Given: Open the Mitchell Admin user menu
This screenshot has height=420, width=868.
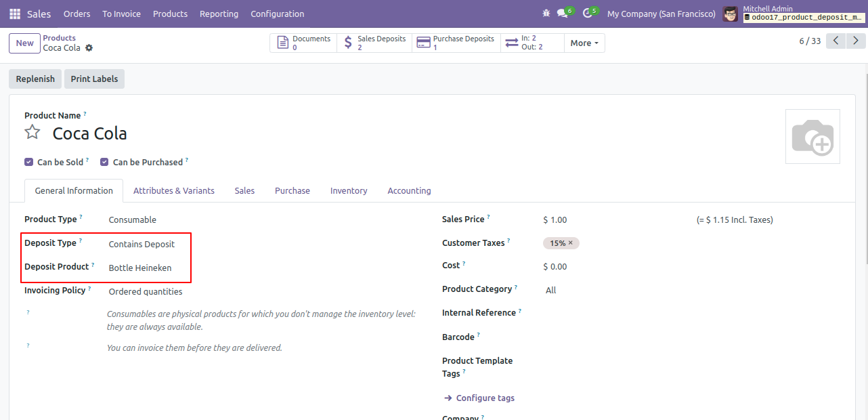Looking at the screenshot, I should 793,14.
